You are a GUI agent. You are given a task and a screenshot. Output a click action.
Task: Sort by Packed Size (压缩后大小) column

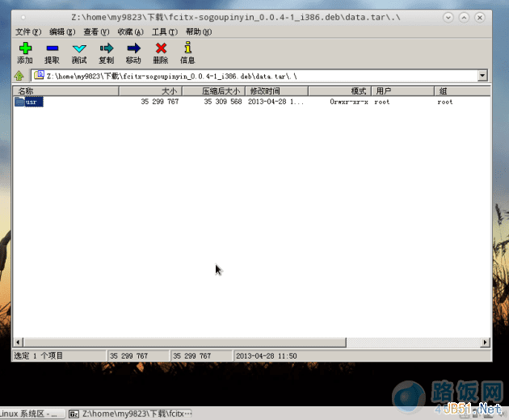[x=213, y=91]
